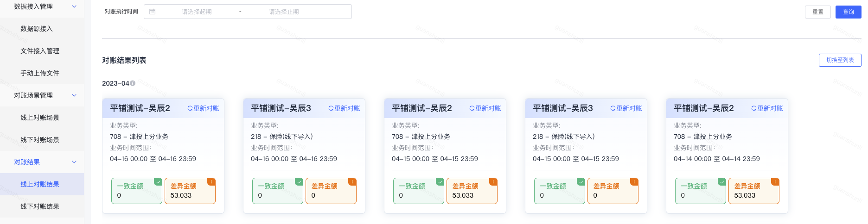Open 线下对账结果 in the sidebar
Viewport: 868px width, 224px height.
click(40, 206)
